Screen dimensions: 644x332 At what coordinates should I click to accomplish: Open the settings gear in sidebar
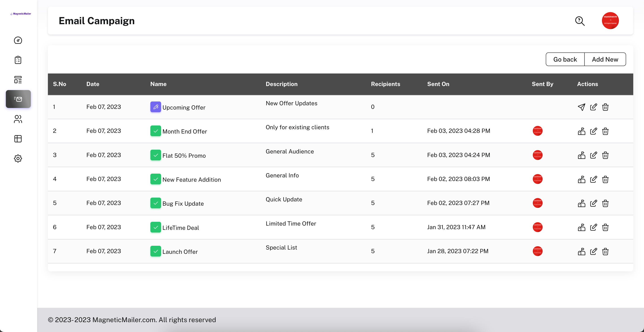coord(18,158)
